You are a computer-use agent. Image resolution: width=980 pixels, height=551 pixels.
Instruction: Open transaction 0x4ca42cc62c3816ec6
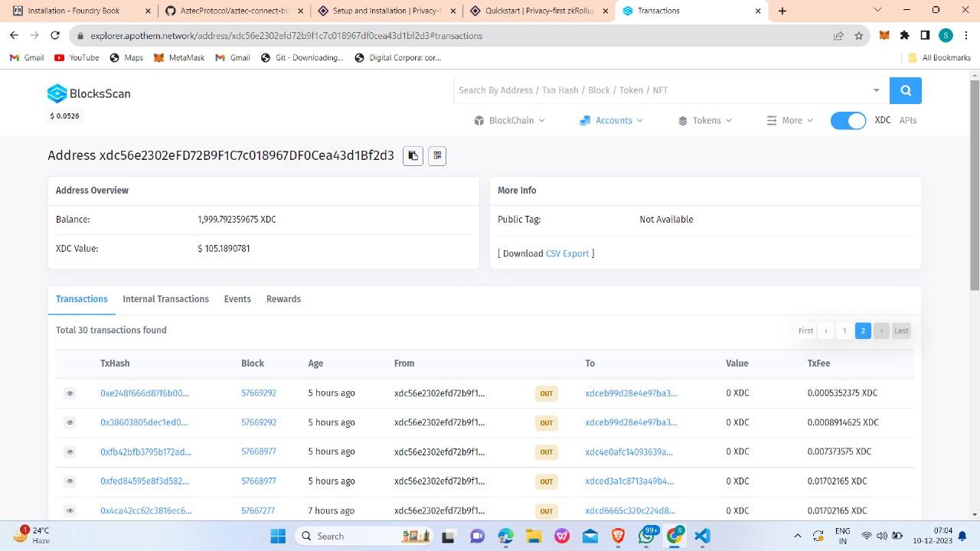tap(146, 510)
